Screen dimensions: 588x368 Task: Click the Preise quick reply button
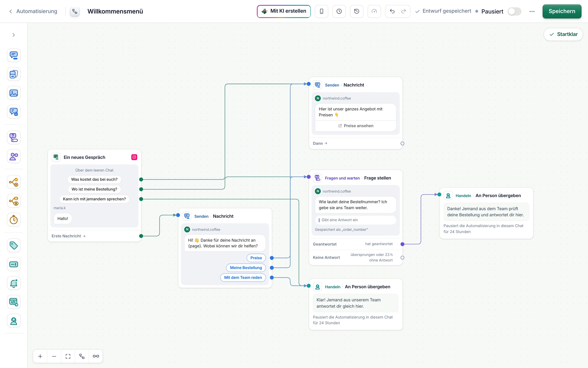(x=256, y=258)
